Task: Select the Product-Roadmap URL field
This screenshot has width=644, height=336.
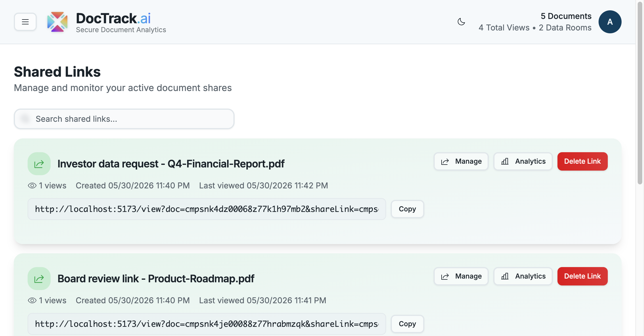Action: pos(207,324)
